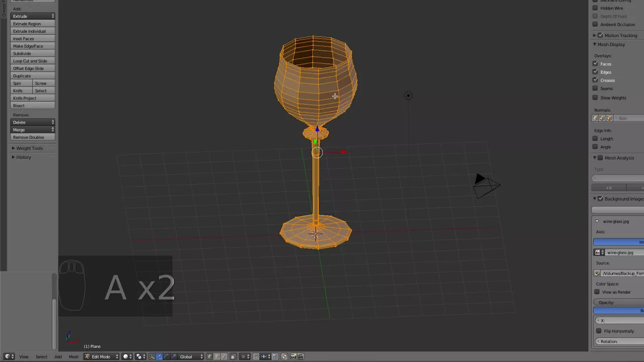Viewport: 644px width, 362px height.
Task: Click the image browse icon beside wine-glass.jpg
Action: pos(599,252)
